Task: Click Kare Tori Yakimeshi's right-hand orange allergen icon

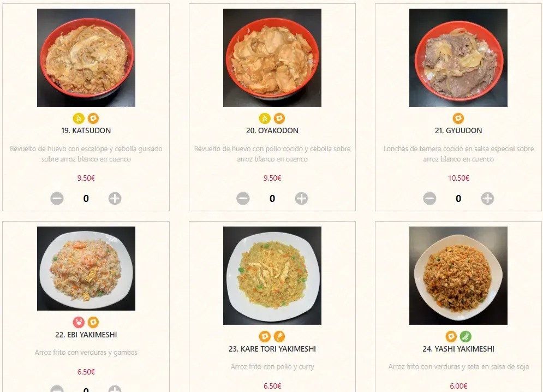Action: (x=279, y=336)
